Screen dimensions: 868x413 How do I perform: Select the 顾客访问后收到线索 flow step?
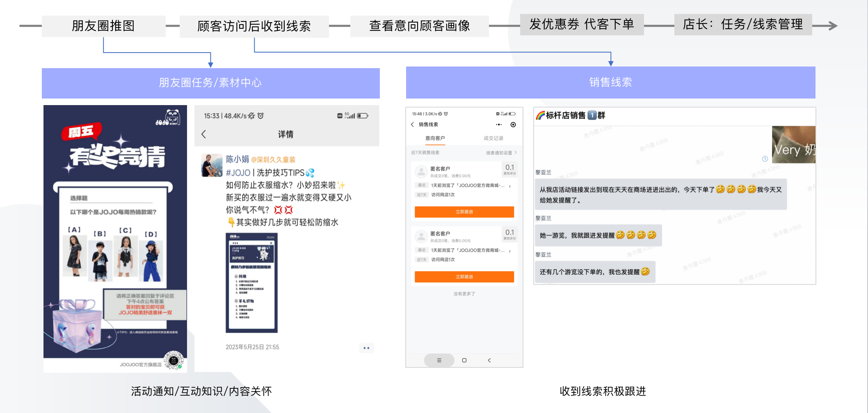(x=254, y=26)
